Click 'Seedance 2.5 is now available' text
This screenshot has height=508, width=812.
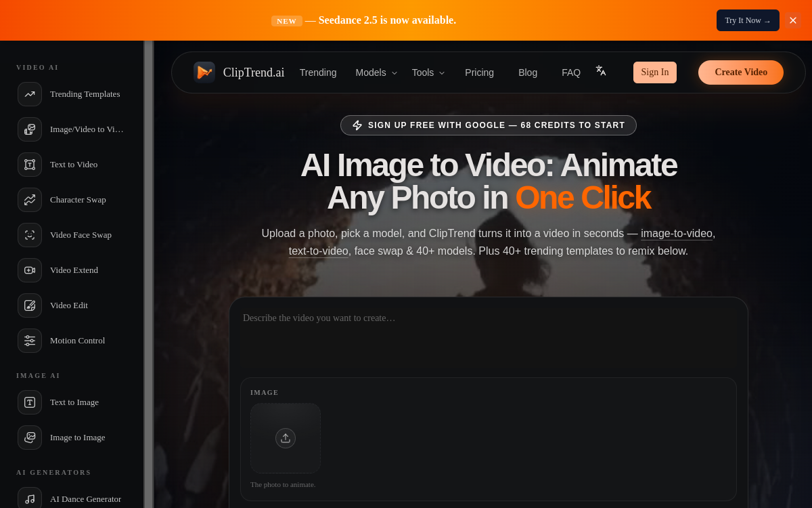click(x=387, y=20)
